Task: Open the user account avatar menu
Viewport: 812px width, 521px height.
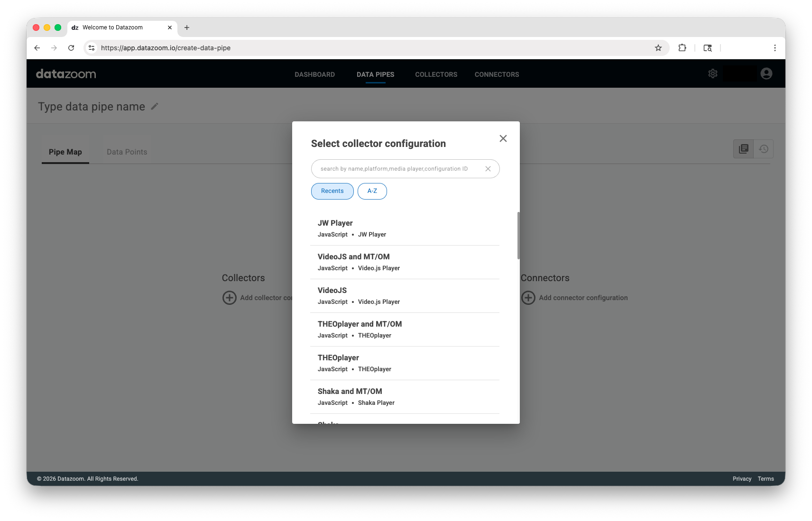Action: point(766,73)
